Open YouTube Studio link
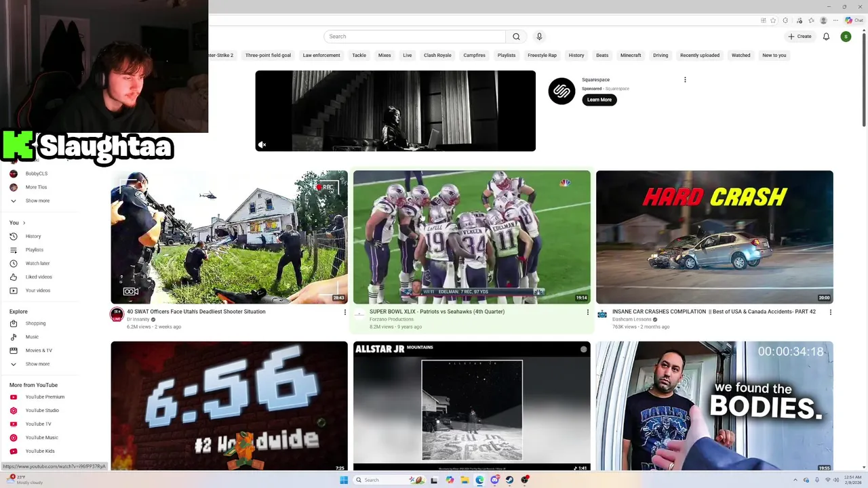This screenshot has width=868, height=488. click(42, 411)
